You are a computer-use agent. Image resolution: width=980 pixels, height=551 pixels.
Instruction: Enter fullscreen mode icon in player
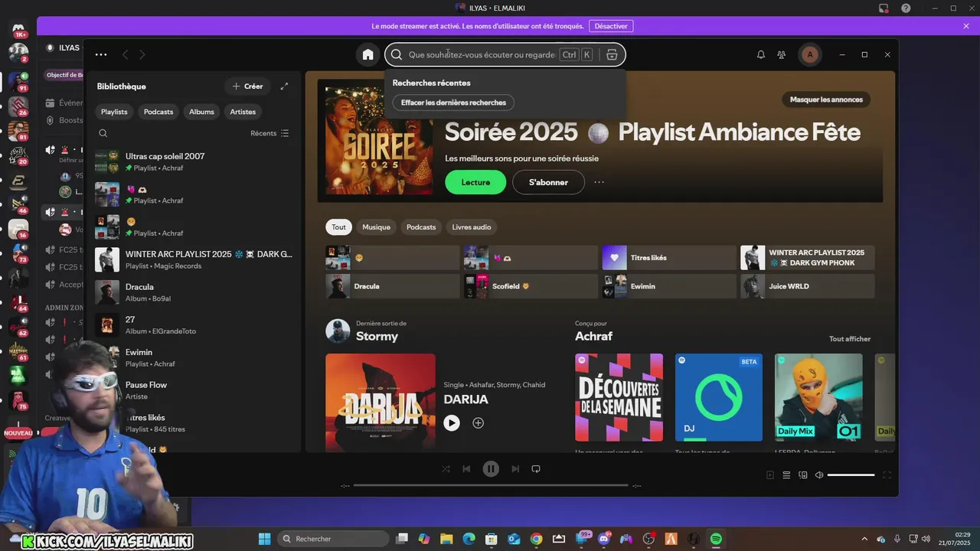[x=887, y=475]
